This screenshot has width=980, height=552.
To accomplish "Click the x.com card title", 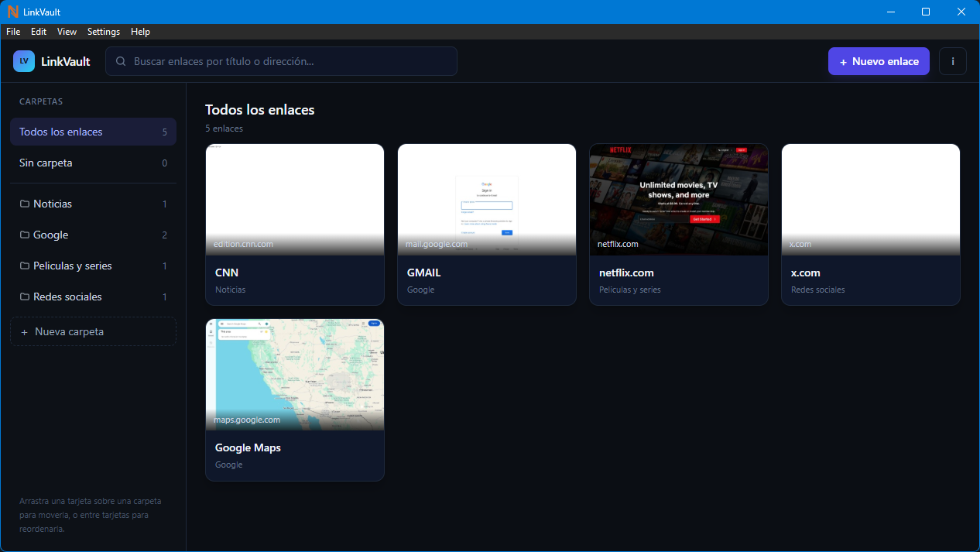I will tap(806, 273).
